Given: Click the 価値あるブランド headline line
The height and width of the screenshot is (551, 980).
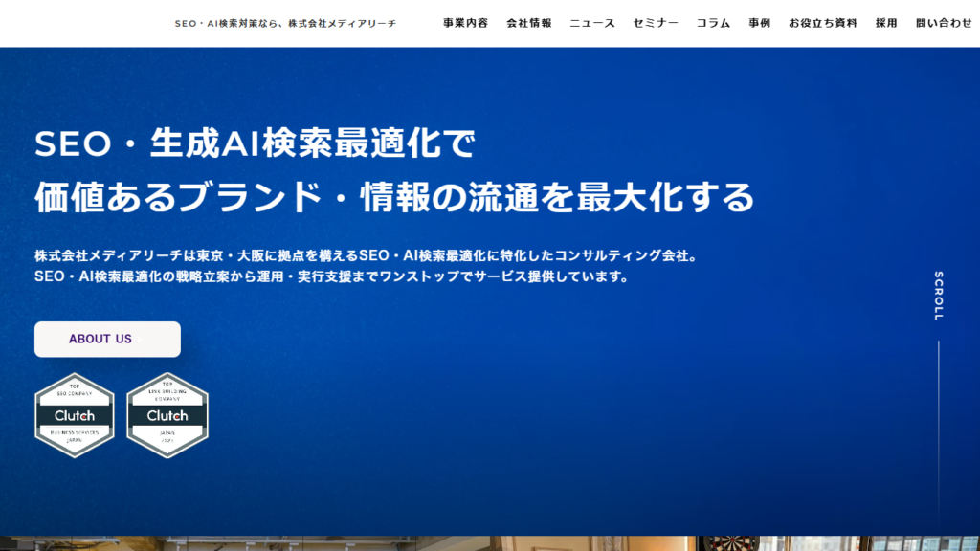Looking at the screenshot, I should (394, 197).
